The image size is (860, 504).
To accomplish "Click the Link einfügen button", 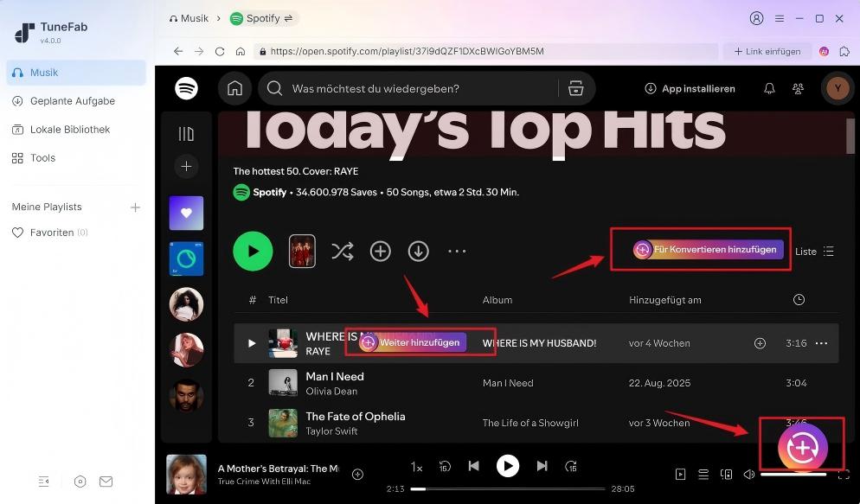I will [x=767, y=51].
